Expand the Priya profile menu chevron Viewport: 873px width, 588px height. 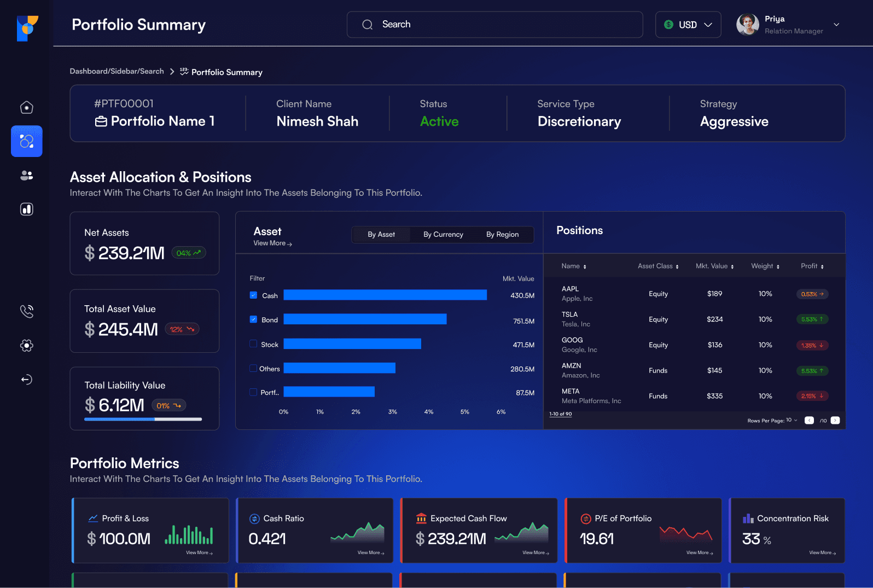(836, 25)
